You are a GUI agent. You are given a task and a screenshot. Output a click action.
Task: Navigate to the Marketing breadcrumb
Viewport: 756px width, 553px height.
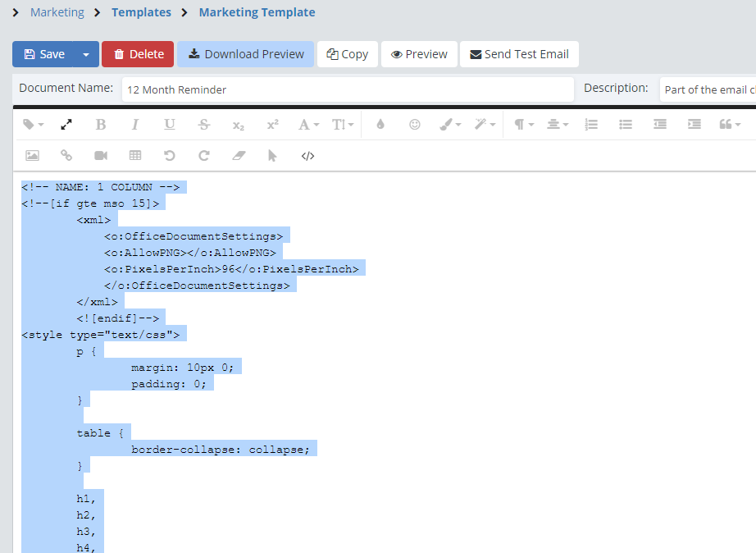(x=57, y=12)
